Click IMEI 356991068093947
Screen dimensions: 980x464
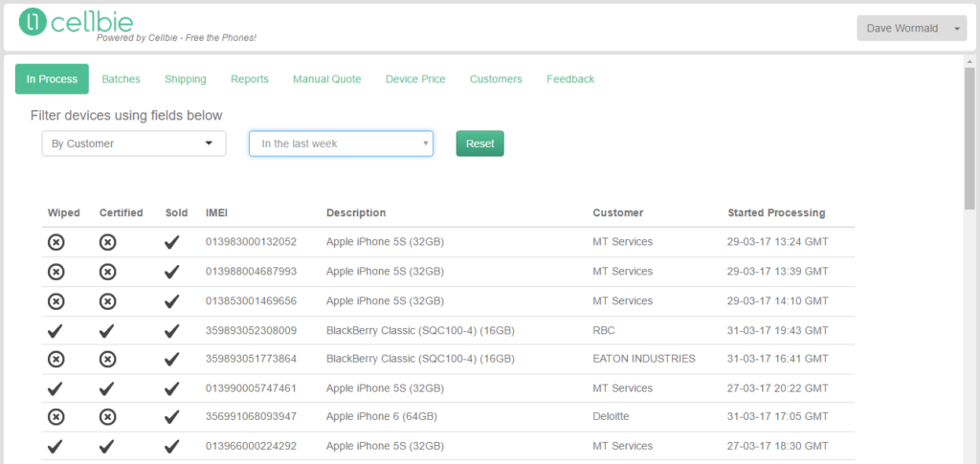pyautogui.click(x=252, y=416)
